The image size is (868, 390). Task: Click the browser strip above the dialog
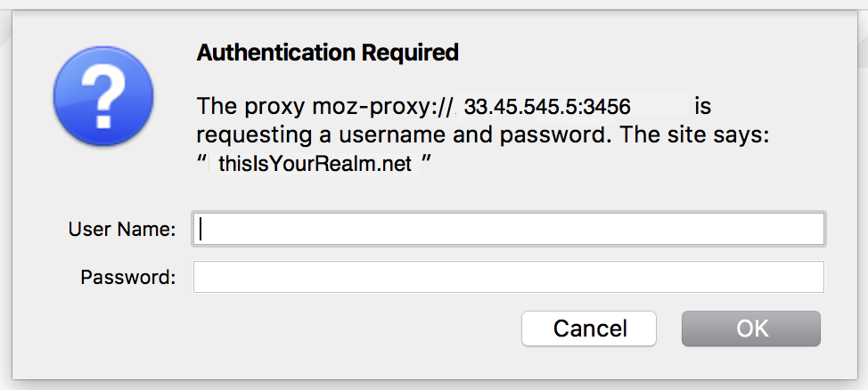(x=434, y=4)
